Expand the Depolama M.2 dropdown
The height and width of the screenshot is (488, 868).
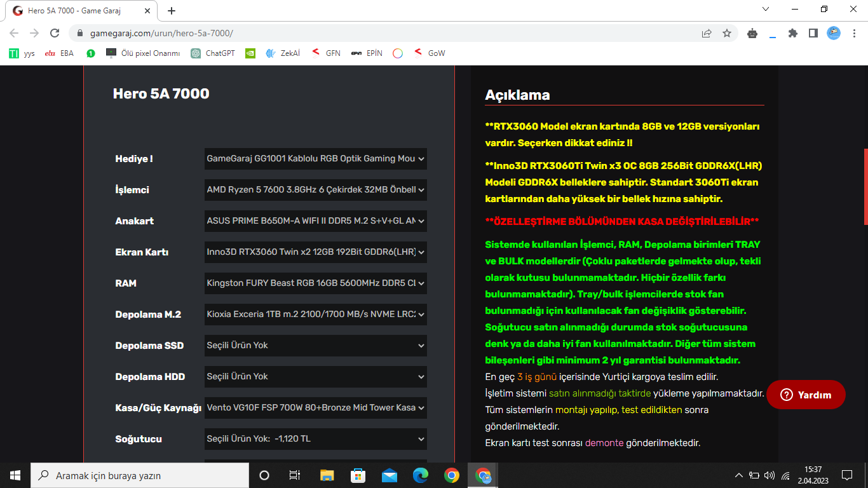point(315,315)
